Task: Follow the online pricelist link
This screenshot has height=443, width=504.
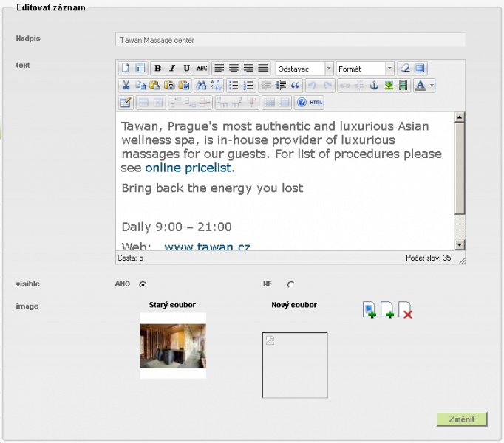Action: click(x=188, y=168)
